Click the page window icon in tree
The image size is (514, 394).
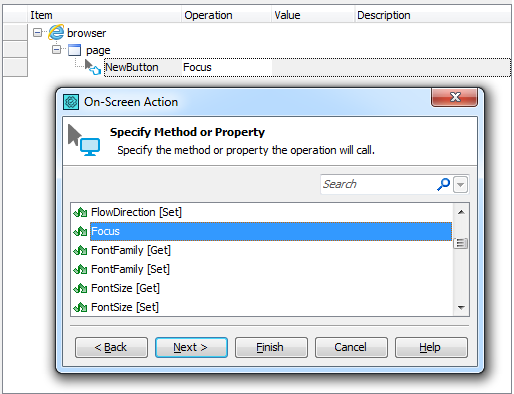(x=74, y=50)
